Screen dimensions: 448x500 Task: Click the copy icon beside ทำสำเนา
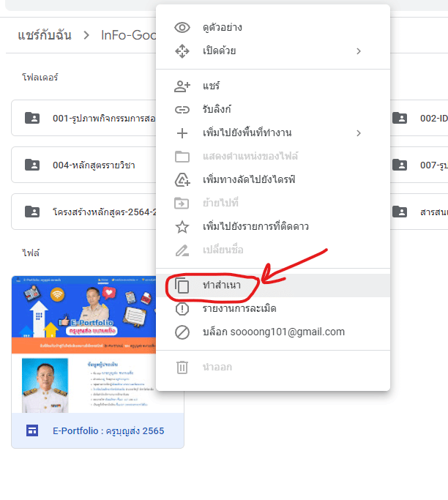pos(182,286)
